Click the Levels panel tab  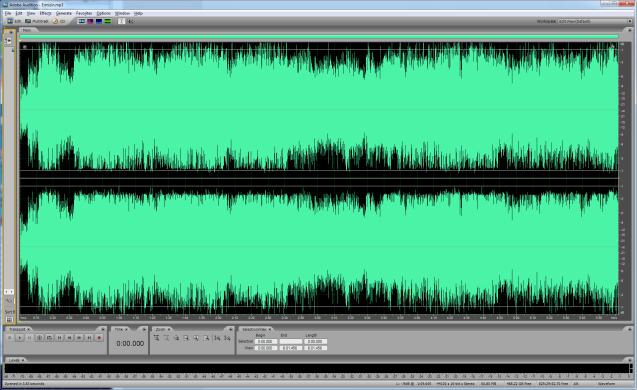pos(15,360)
